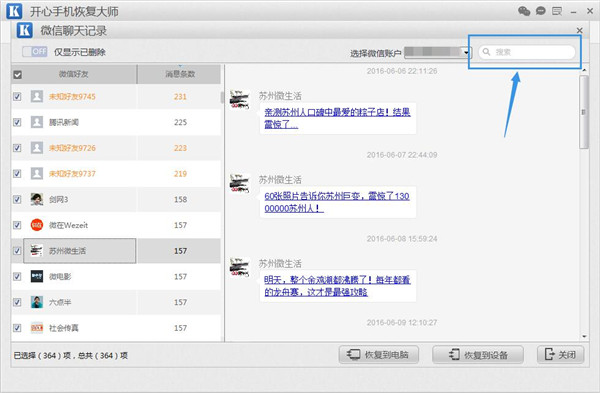Click the 恢复到设备 button
Viewport: 600px width, 393px height.
(x=478, y=355)
